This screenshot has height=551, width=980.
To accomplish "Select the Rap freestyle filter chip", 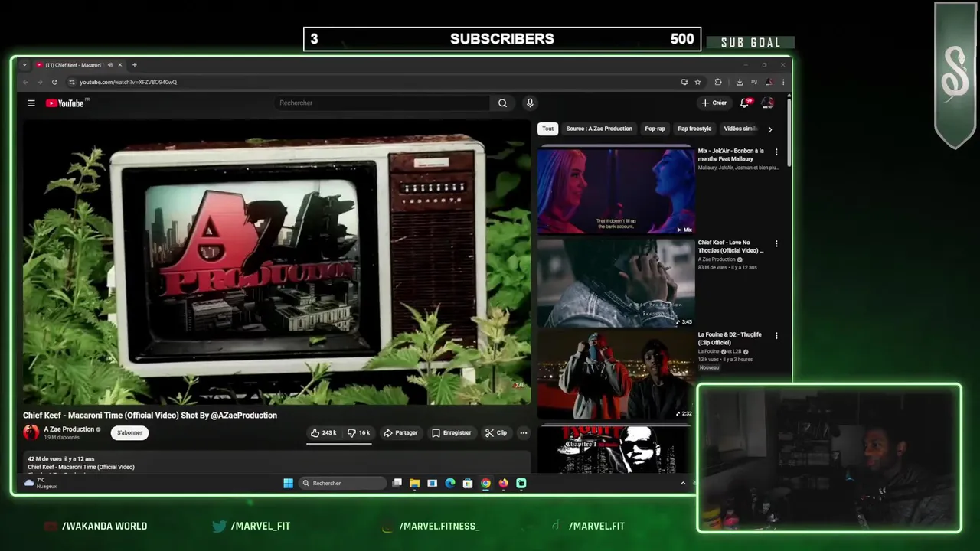I will [x=694, y=129].
